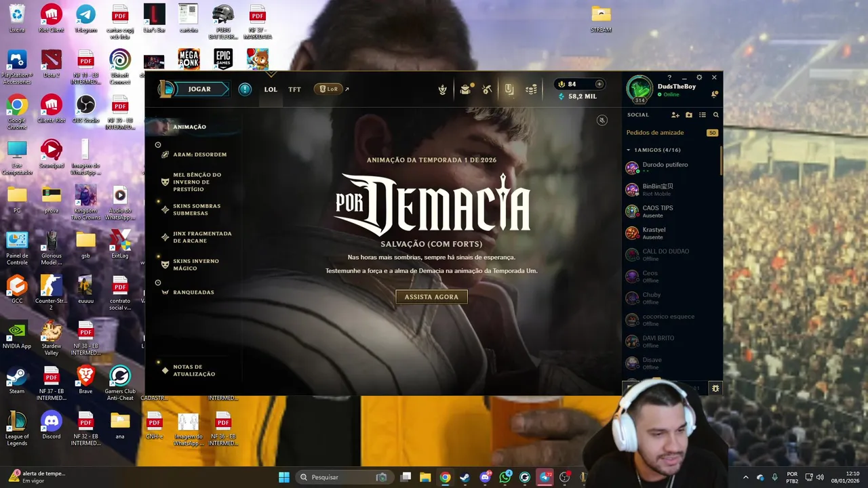Collapse the 1AMIGOS (4/16) group

(654, 150)
